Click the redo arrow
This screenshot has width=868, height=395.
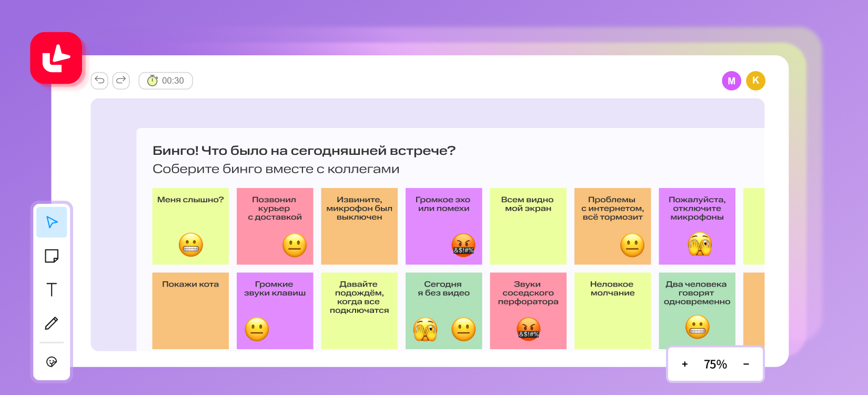121,81
